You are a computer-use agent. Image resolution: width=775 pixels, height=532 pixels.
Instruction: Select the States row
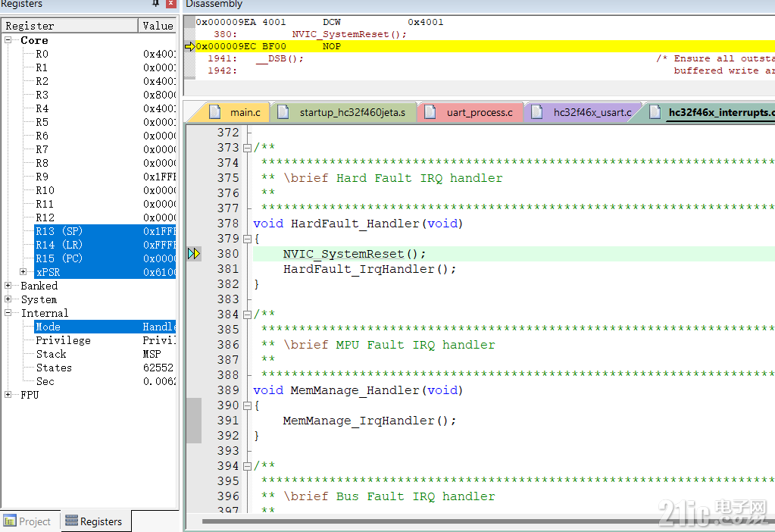[x=105, y=368]
